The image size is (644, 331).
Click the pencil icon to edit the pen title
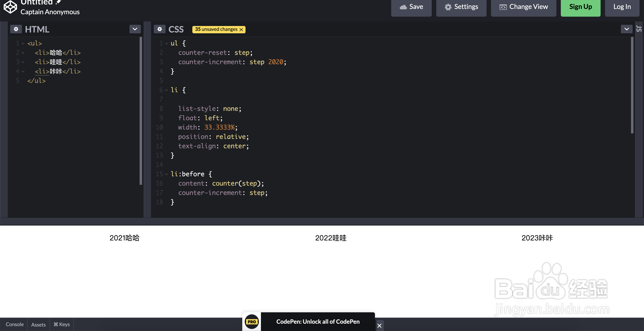pos(58,2)
